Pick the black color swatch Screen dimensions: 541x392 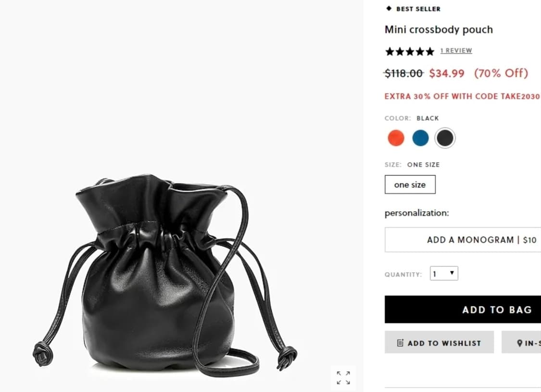pyautogui.click(x=445, y=138)
